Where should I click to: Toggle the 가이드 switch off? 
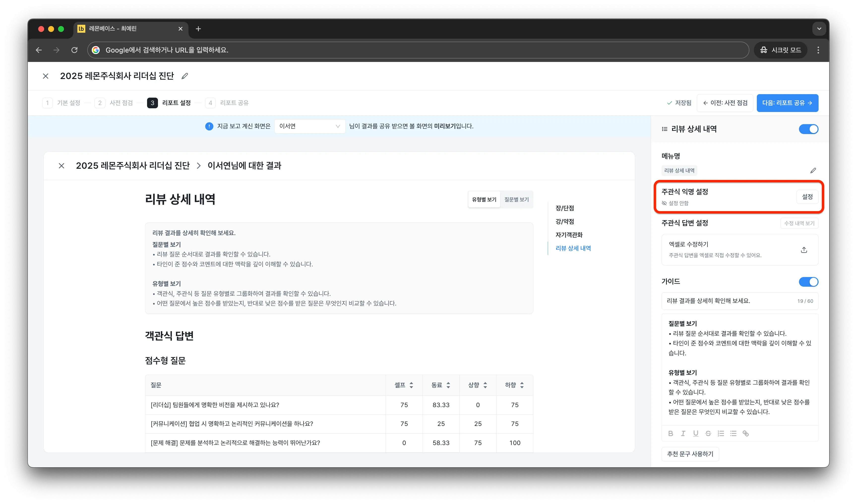808,282
